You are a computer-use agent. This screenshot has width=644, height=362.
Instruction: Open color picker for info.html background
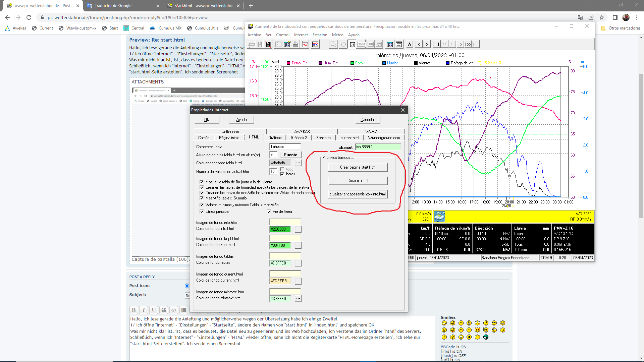[298, 229]
